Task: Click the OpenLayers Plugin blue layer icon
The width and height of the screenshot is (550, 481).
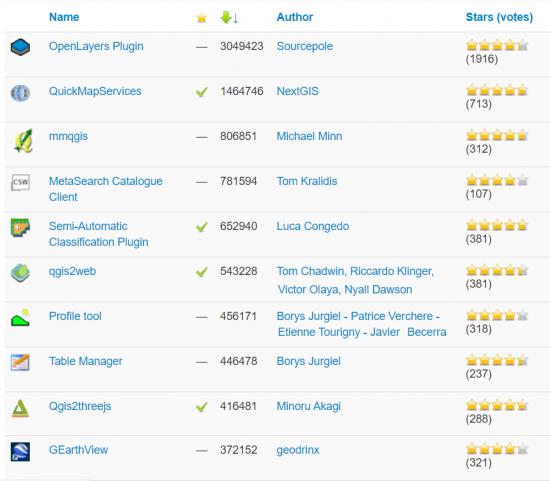Action: (x=20, y=47)
